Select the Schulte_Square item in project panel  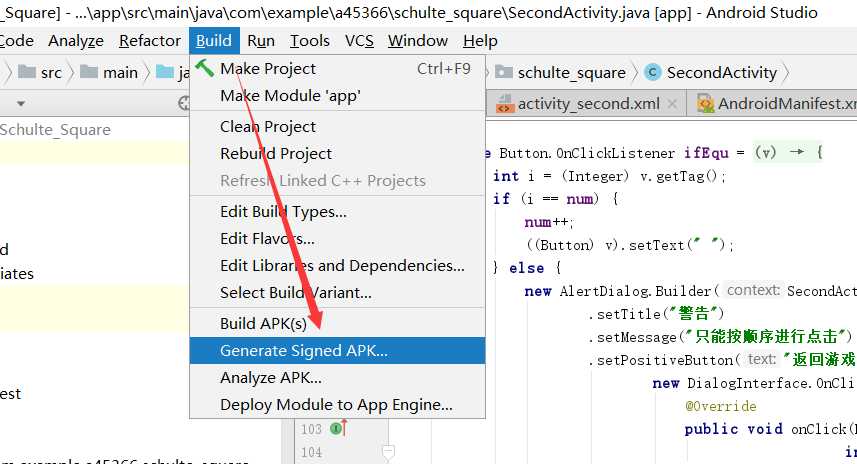(55, 130)
